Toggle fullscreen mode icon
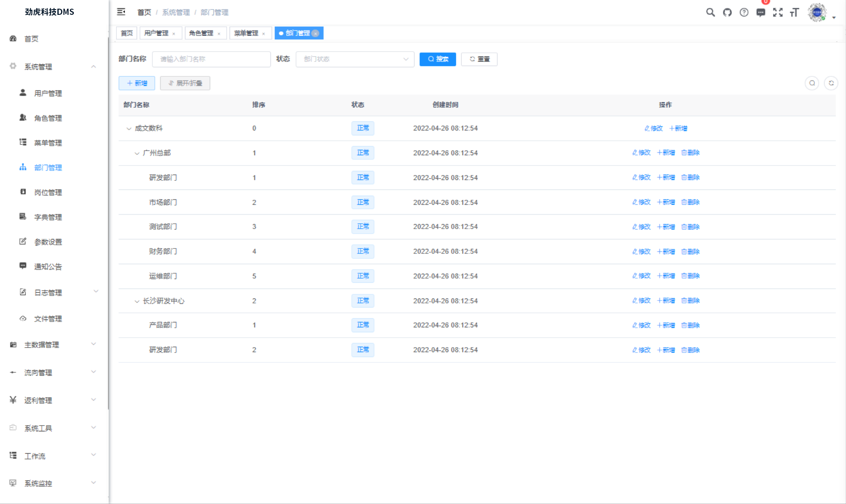 [777, 12]
